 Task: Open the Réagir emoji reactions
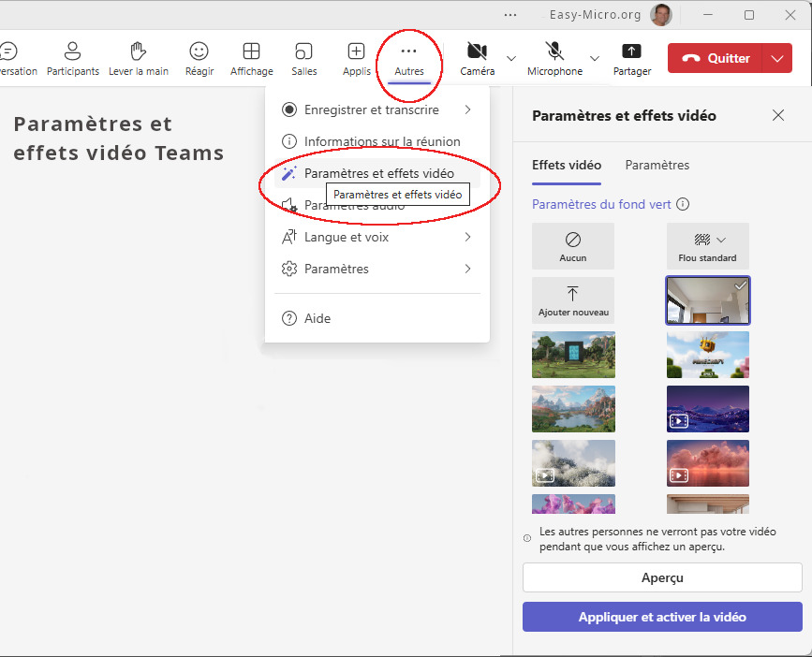click(x=199, y=58)
